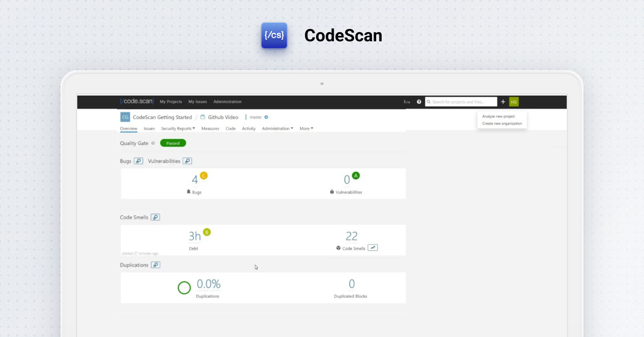Screen dimensions: 644x337
Task: Click the link icon beside the Vulnerabilities heading
Action: 187,161
